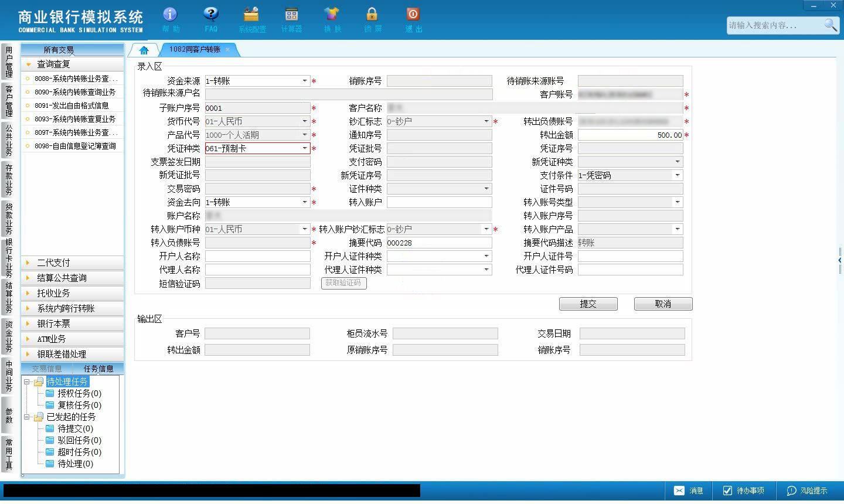Open the 转入账户产品 dropdown
Image resolution: width=844 pixels, height=504 pixels.
[x=678, y=229]
